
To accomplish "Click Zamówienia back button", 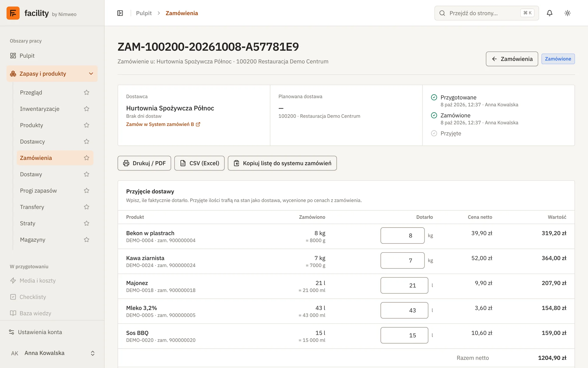I will click(x=512, y=59).
